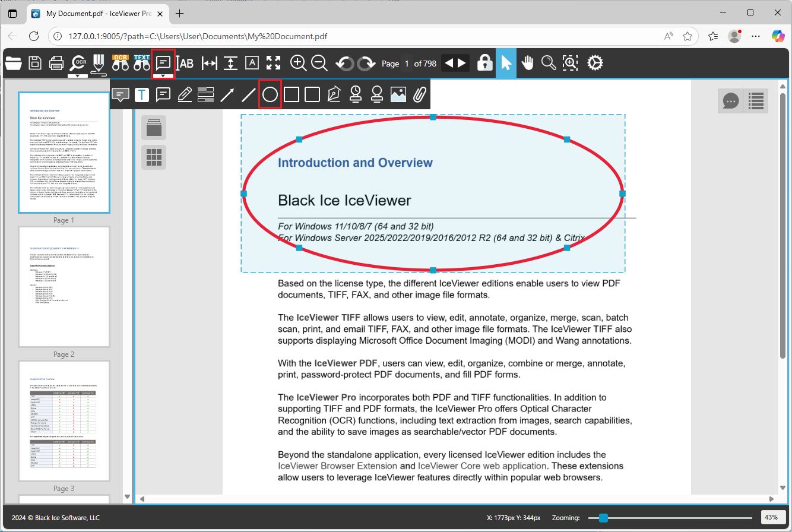Click the document vertical scrollbar
The height and width of the screenshot is (532, 792).
783,226
